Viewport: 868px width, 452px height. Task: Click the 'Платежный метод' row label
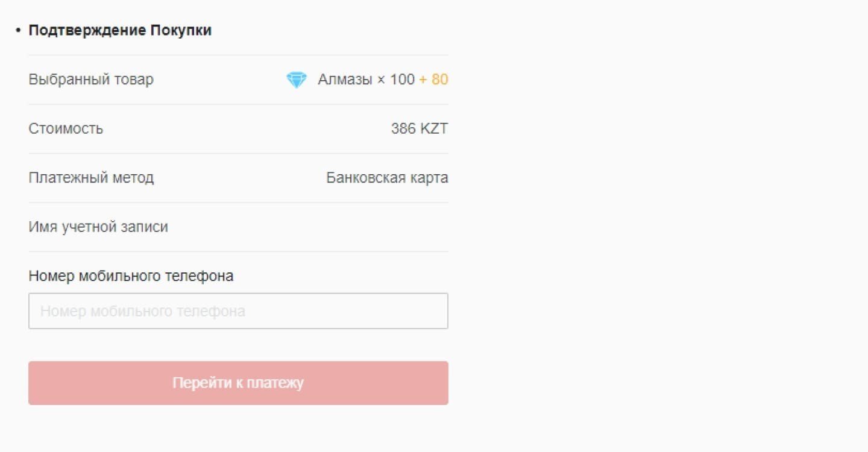click(x=91, y=178)
